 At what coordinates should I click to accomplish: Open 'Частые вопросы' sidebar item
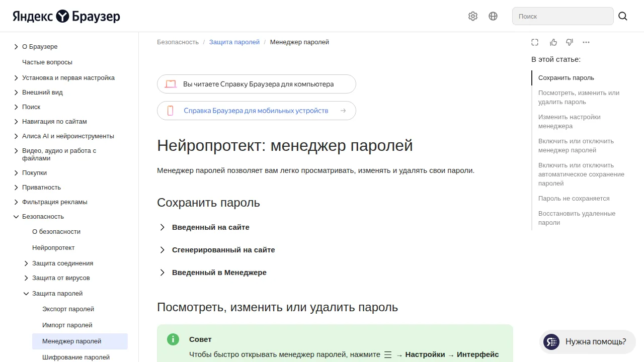point(47,62)
